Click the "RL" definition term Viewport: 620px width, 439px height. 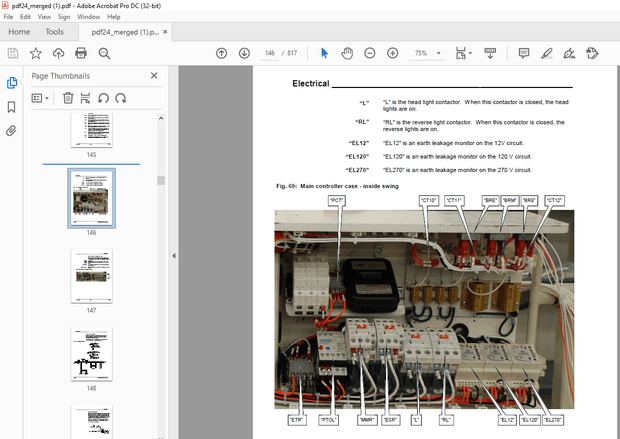pyautogui.click(x=362, y=122)
